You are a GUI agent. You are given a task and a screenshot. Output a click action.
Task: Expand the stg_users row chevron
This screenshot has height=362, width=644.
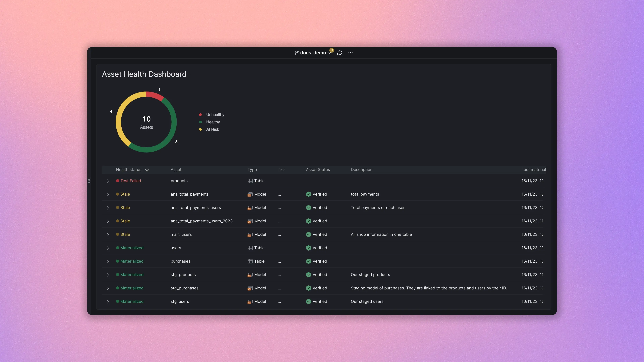pos(108,301)
